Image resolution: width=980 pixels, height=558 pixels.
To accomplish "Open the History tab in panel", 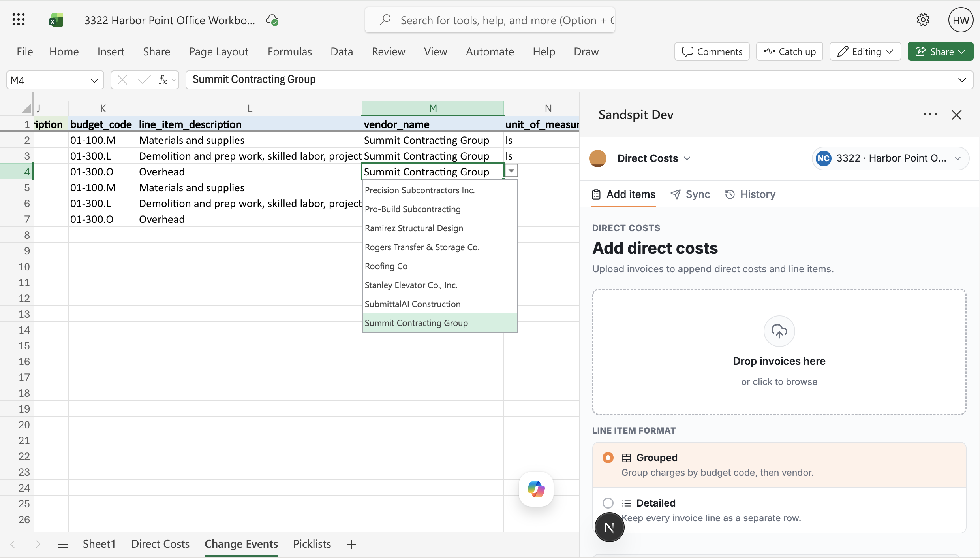I will (x=750, y=194).
